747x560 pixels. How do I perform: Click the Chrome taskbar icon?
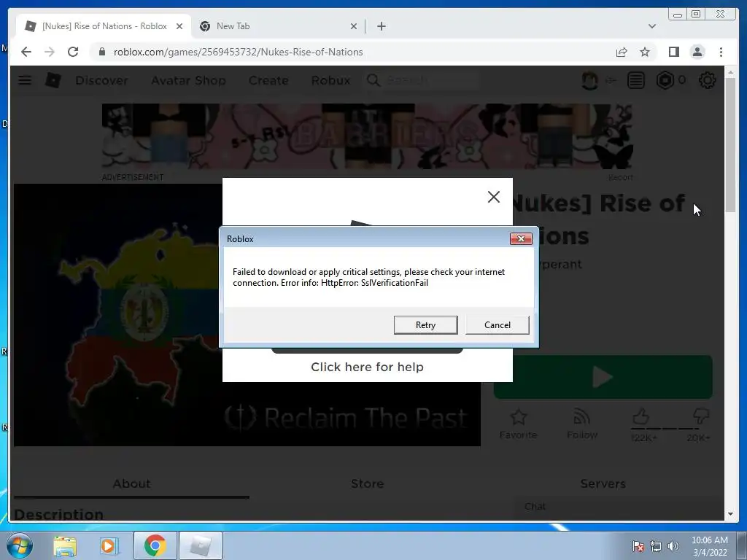point(155,545)
